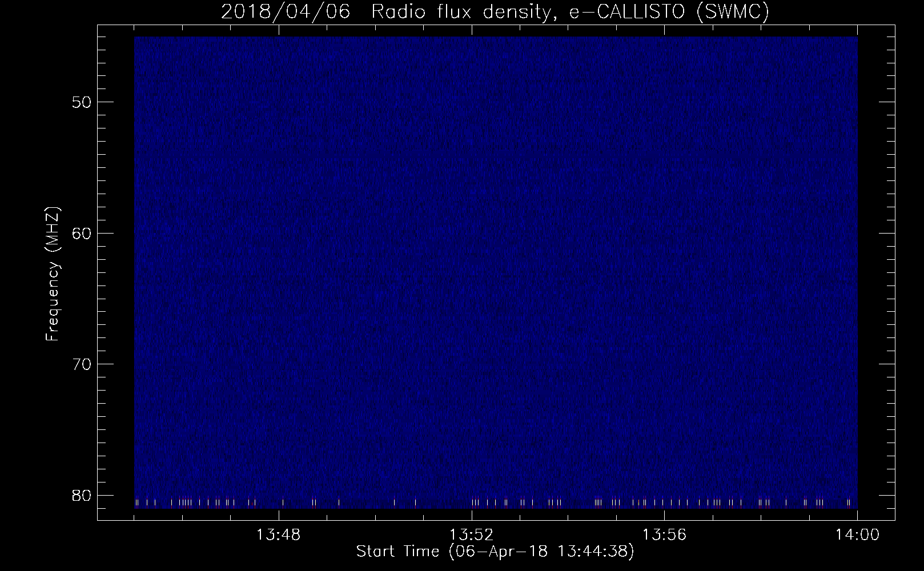Click the 14:00 time tick label

857,536
